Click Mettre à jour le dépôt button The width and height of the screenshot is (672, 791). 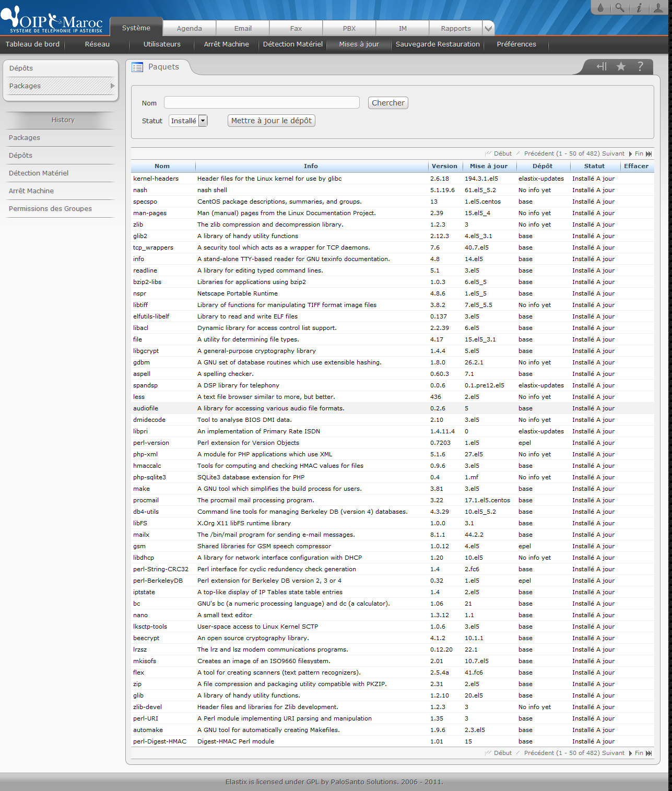tap(272, 121)
